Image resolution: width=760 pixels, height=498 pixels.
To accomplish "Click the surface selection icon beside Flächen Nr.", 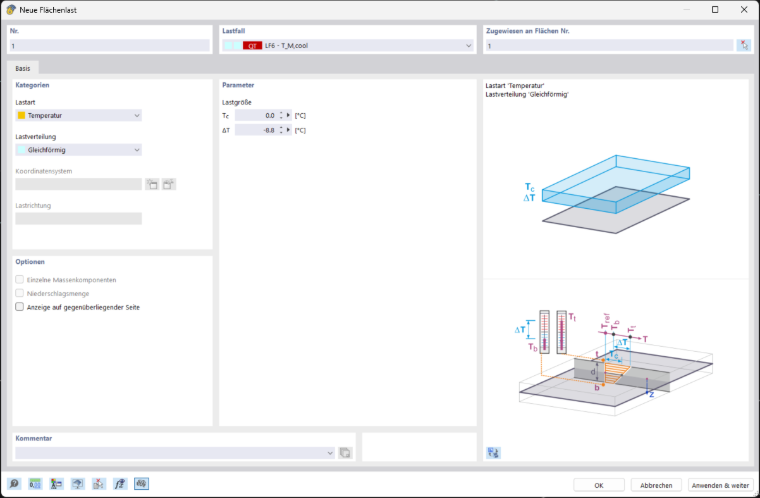I will (x=744, y=46).
